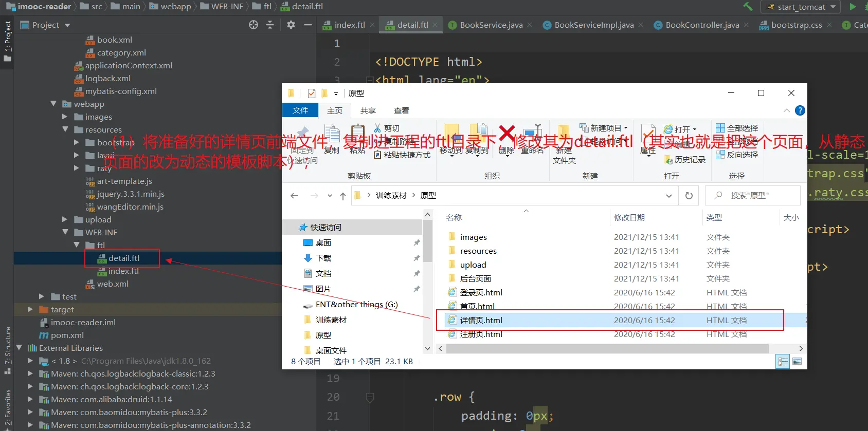Viewport: 868px width, 431px height.
Task: Open Explorer address bar history dropdown
Action: [x=668, y=196]
